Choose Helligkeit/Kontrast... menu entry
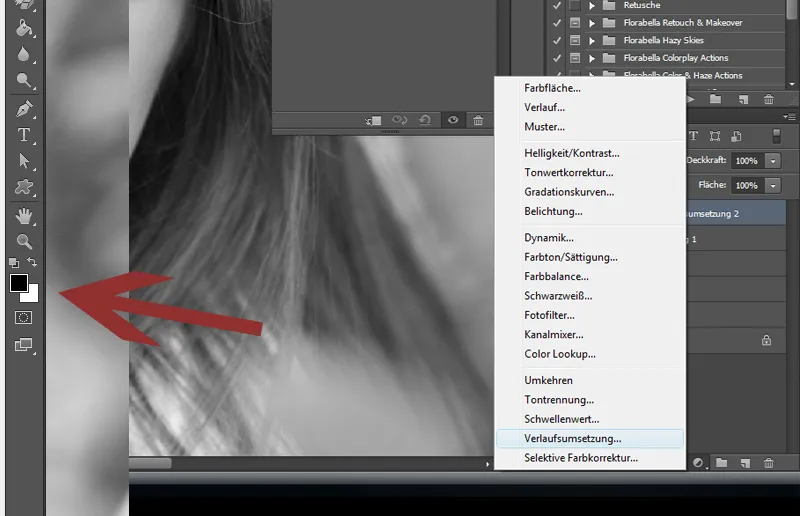This screenshot has height=516, width=800. click(589, 154)
